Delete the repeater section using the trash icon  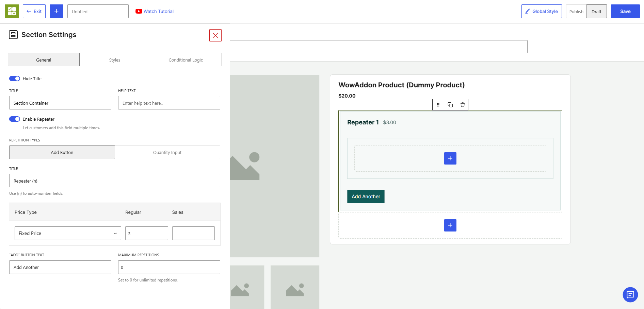[x=463, y=105]
